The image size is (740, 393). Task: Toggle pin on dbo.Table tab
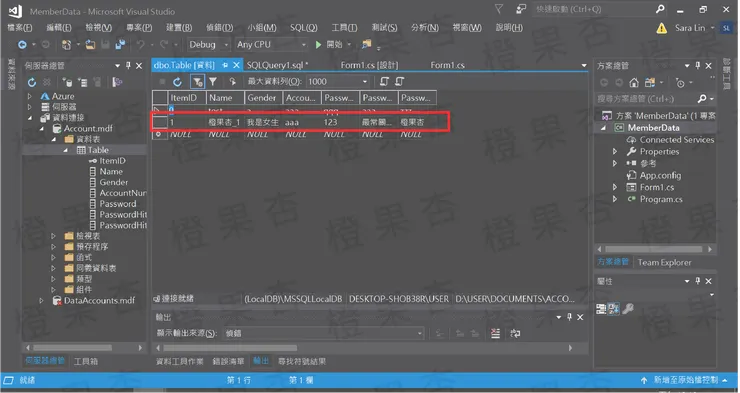(225, 65)
